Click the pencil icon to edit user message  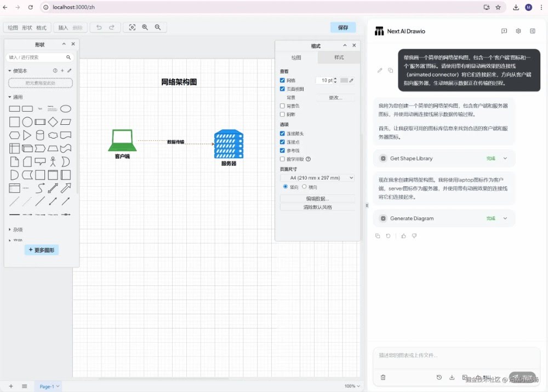click(x=380, y=70)
